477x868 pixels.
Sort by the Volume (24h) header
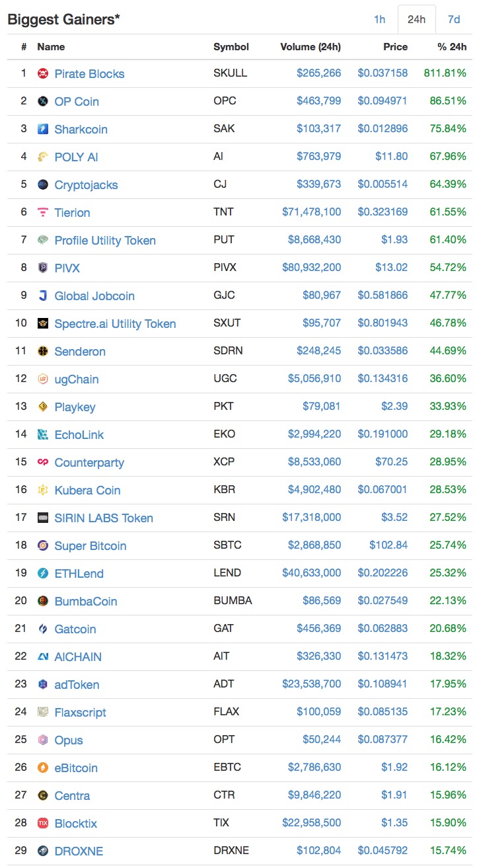[x=311, y=47]
